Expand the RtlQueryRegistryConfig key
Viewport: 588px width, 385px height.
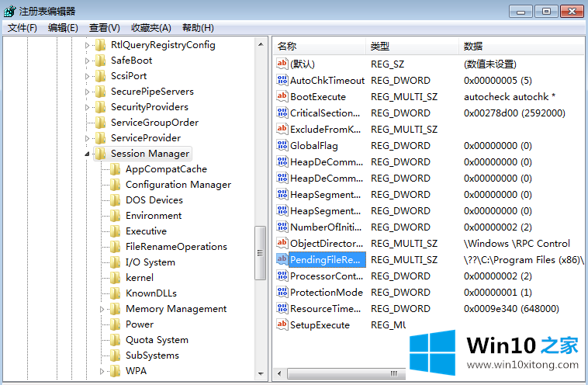pyautogui.click(x=87, y=45)
